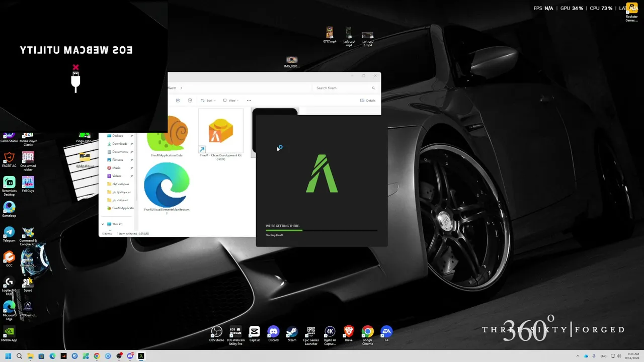Open Steam desktop shortcut

292,334
